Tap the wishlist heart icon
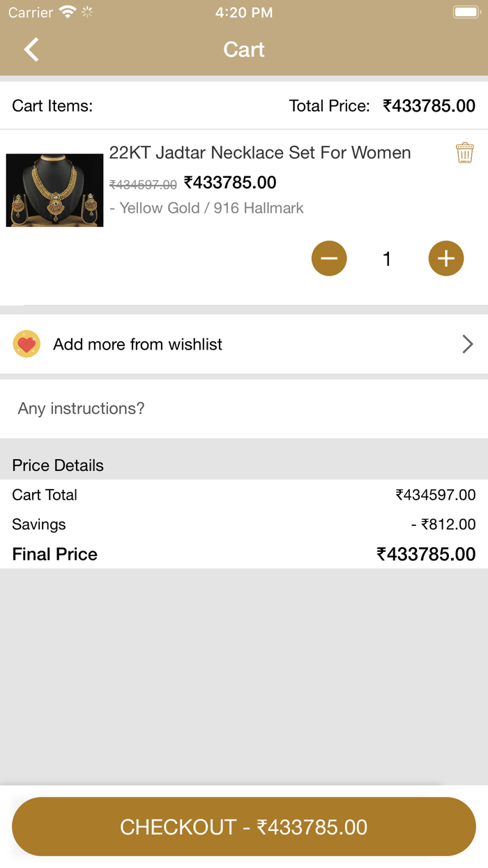The image size is (488, 868). point(26,344)
